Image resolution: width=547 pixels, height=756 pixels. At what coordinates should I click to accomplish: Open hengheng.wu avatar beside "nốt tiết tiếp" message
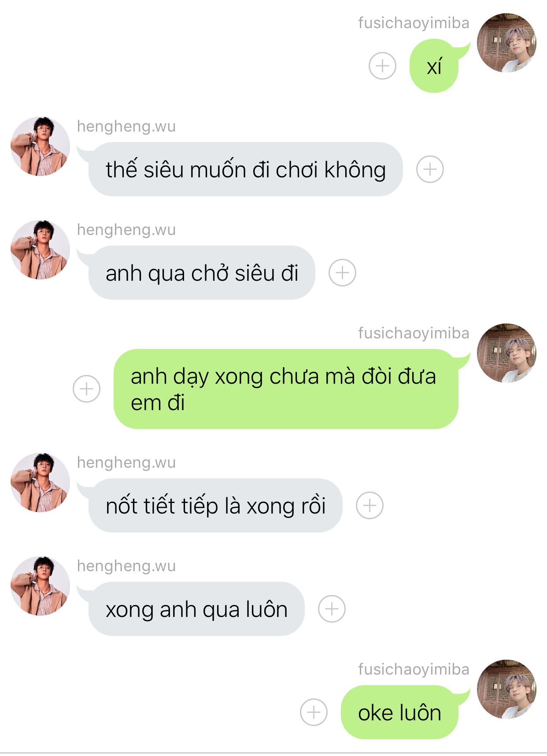coord(40,482)
